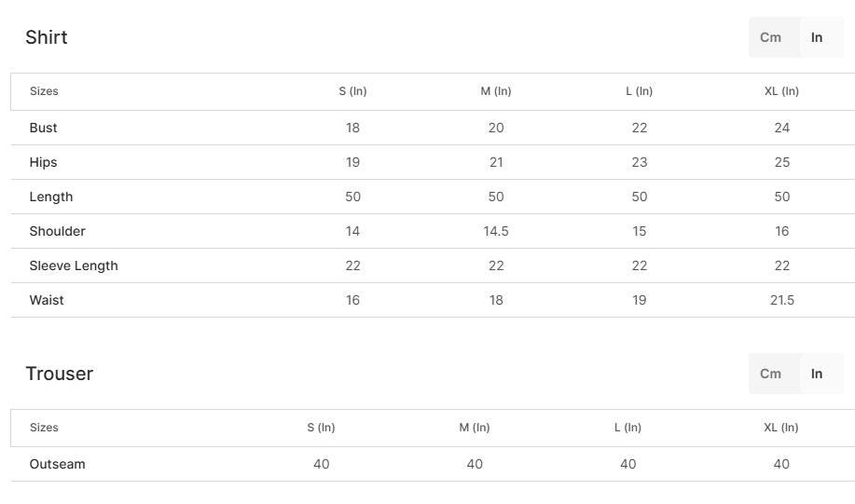Select In units for the Shirt table
Screen dimensions: 855x504
818,37
